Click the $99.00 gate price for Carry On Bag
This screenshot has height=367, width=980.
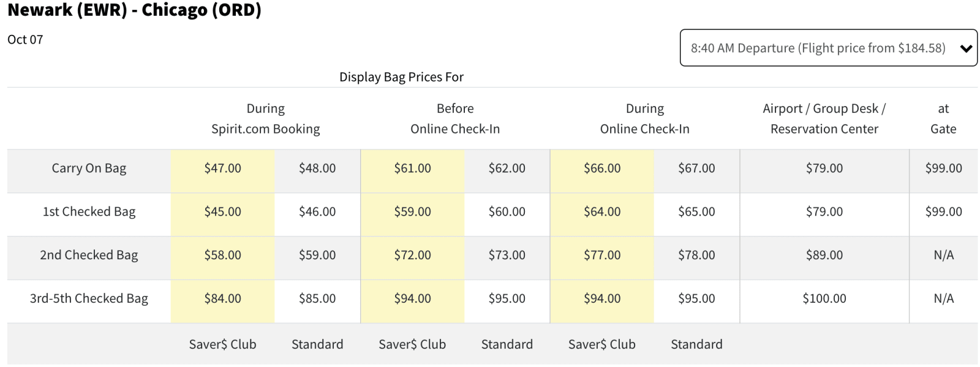coord(943,168)
